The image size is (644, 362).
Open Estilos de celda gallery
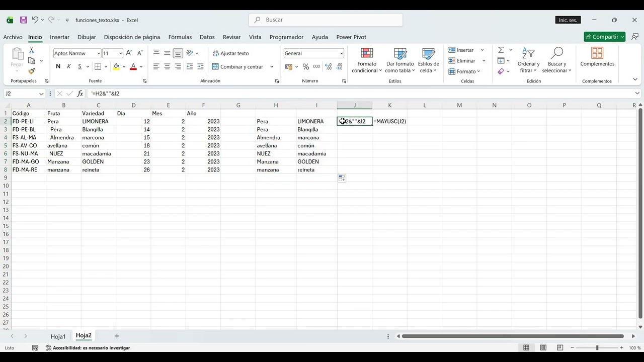pyautogui.click(x=428, y=61)
